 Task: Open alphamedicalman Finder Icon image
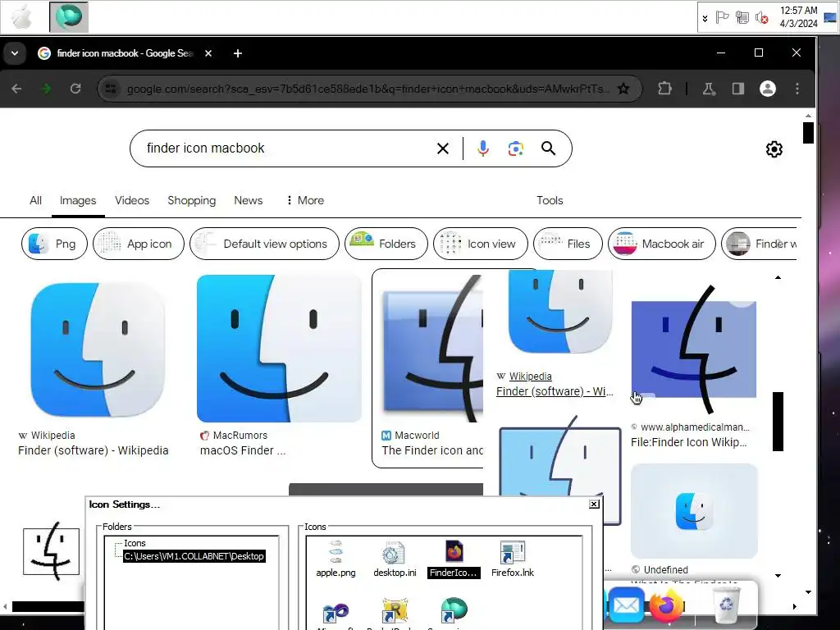tap(694, 349)
